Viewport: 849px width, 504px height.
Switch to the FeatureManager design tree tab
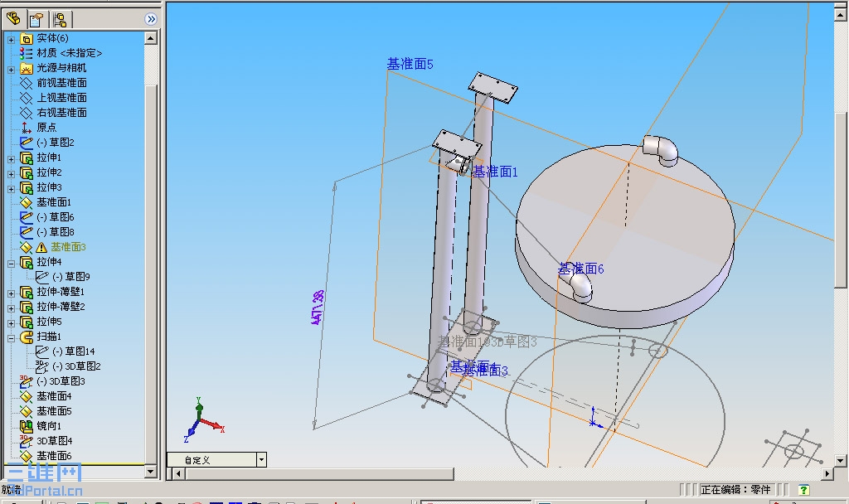13,20
